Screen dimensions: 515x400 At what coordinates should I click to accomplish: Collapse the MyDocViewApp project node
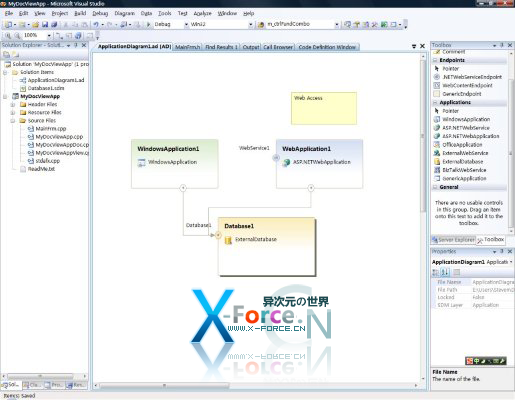[x=5, y=97]
